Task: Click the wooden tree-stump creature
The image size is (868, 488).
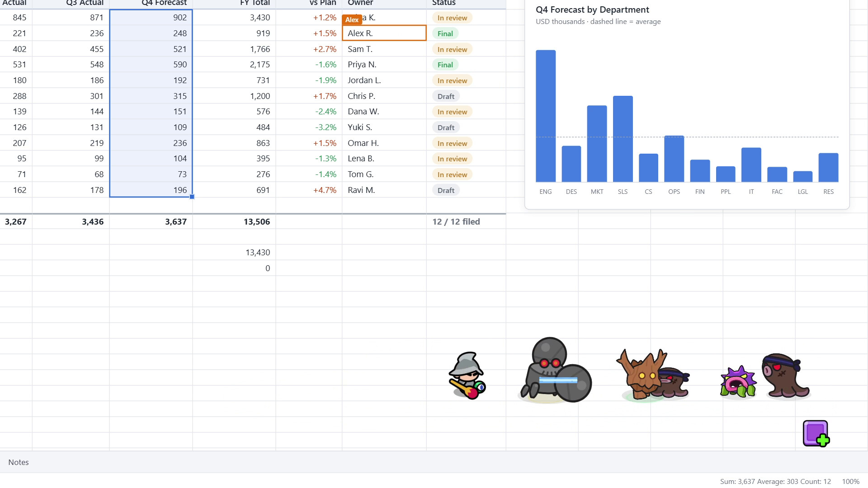Action: (642, 374)
